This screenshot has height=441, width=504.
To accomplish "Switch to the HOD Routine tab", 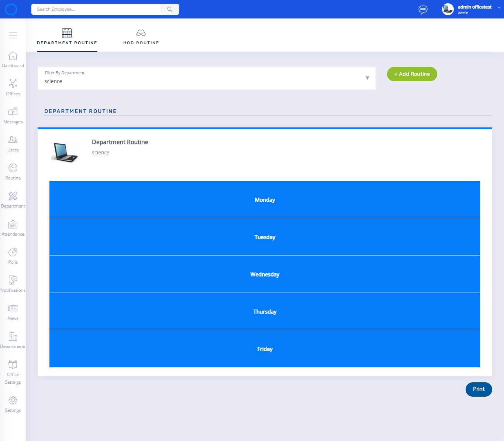I will [141, 37].
